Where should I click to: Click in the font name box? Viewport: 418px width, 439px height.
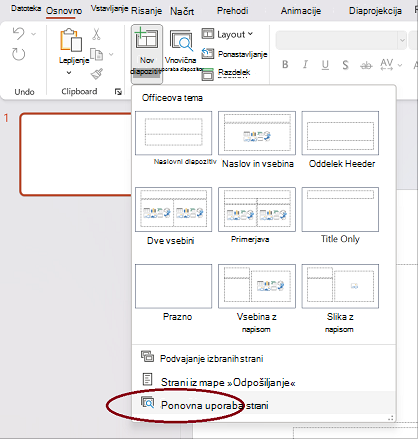pyautogui.click(x=337, y=40)
